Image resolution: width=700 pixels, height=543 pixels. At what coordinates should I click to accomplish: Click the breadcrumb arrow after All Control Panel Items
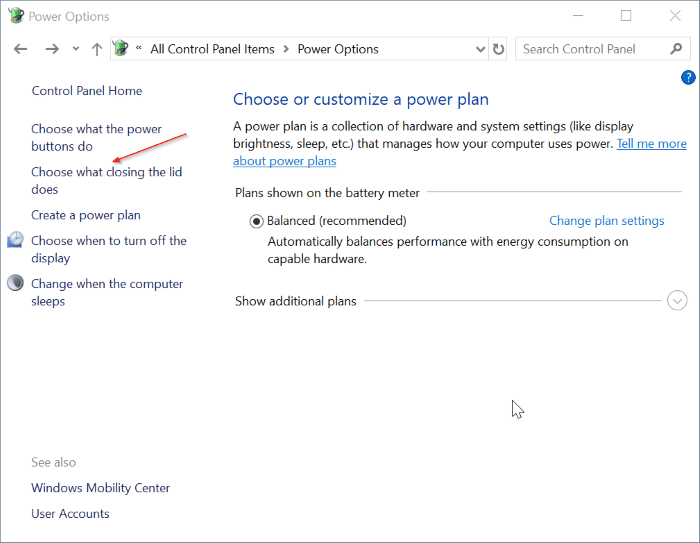pyautogui.click(x=286, y=49)
